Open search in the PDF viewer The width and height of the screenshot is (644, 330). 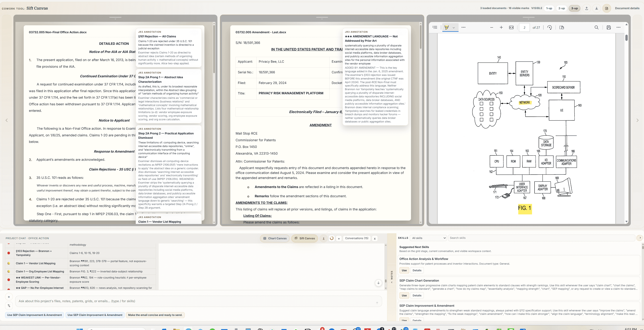596,27
